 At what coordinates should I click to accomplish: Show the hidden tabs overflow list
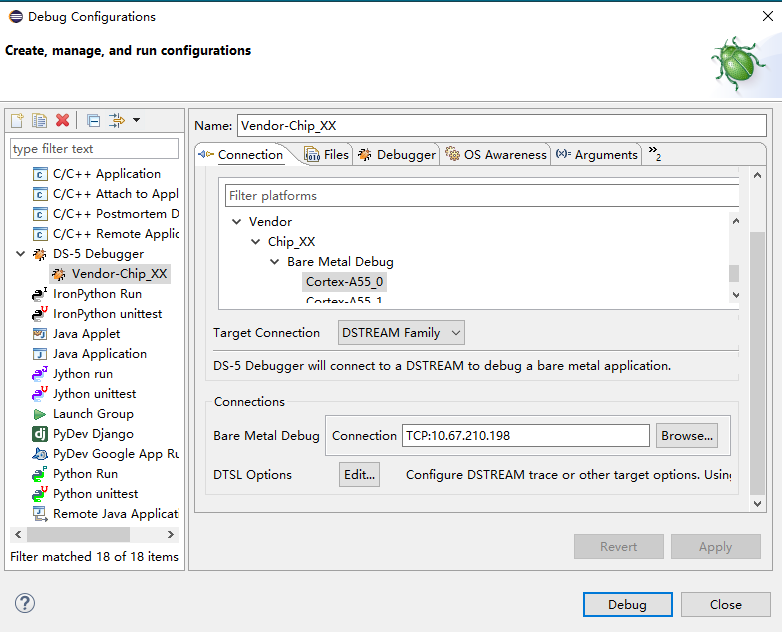[655, 153]
